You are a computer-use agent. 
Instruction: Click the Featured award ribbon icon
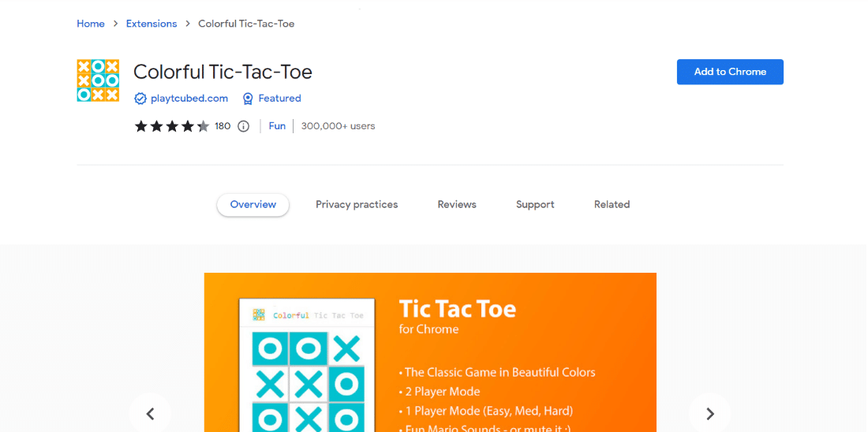(248, 99)
